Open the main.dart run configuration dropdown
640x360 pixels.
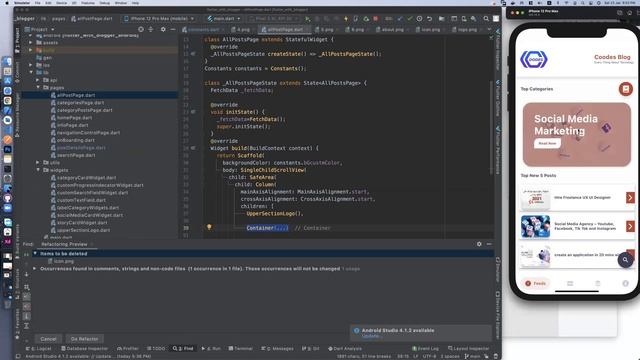tap(224, 19)
